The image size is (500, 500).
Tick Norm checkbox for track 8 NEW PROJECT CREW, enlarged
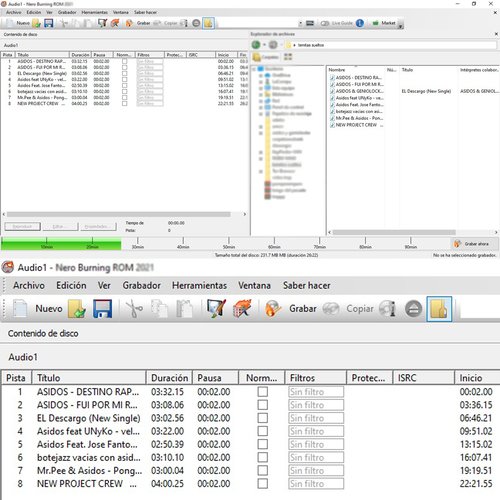pyautogui.click(x=262, y=484)
